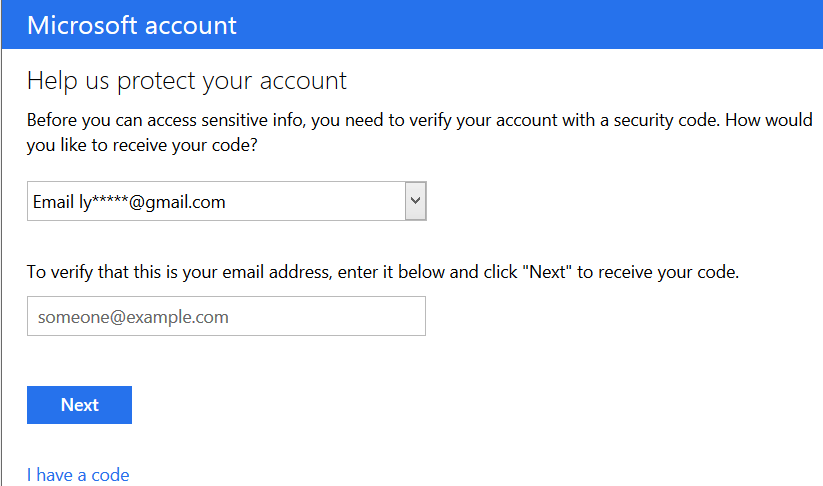Click the word "account" in the blue header
823x486 pixels.
[191, 25]
